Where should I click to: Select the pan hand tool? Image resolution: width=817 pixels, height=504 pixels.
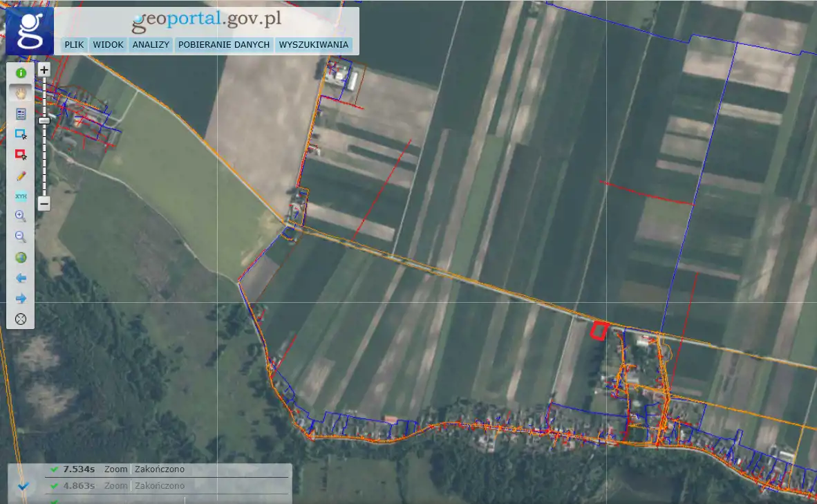pos(21,93)
